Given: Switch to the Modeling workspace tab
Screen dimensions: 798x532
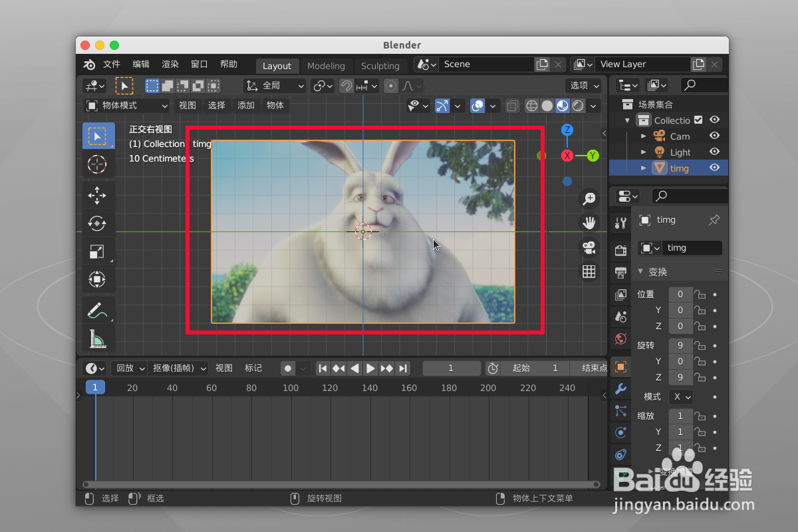Looking at the screenshot, I should pos(326,66).
